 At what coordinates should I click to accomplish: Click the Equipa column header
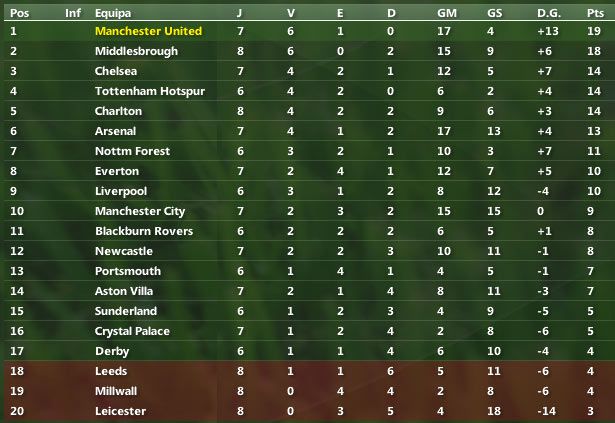click(x=114, y=13)
